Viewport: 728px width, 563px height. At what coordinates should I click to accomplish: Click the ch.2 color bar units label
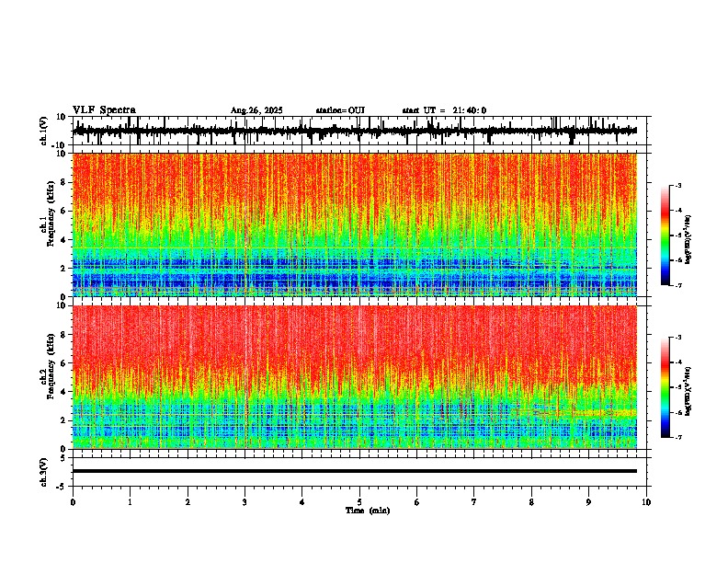[688, 391]
